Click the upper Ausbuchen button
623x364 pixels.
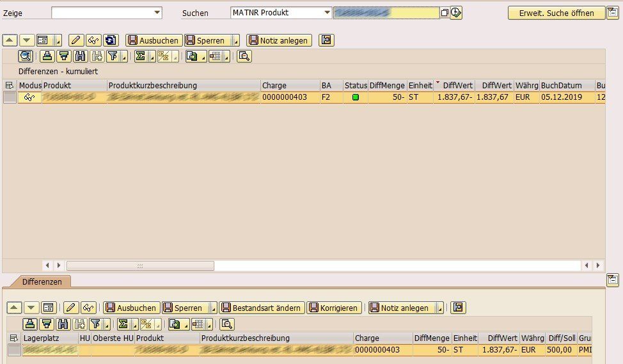click(x=154, y=40)
